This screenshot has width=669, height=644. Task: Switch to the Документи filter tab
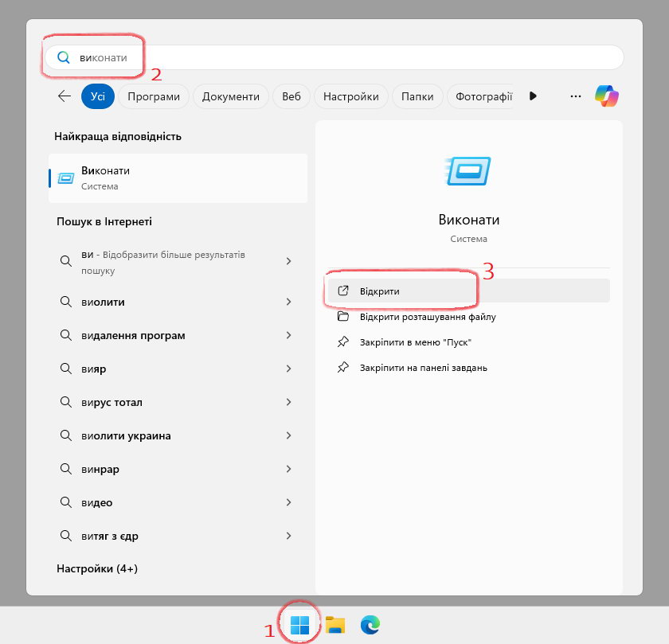(x=231, y=96)
